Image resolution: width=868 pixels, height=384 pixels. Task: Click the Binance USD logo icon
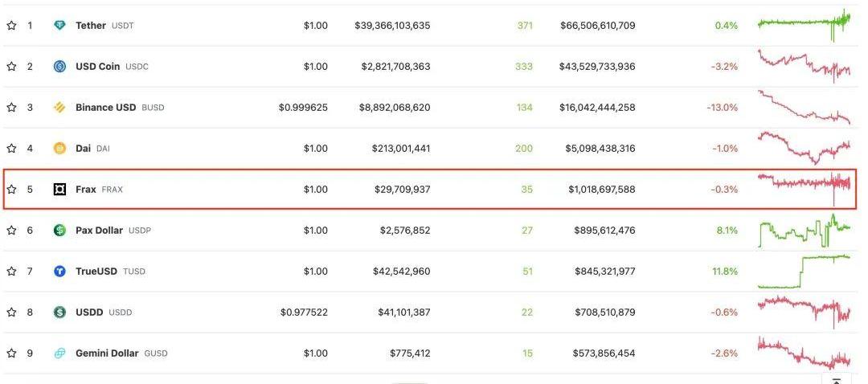59,108
